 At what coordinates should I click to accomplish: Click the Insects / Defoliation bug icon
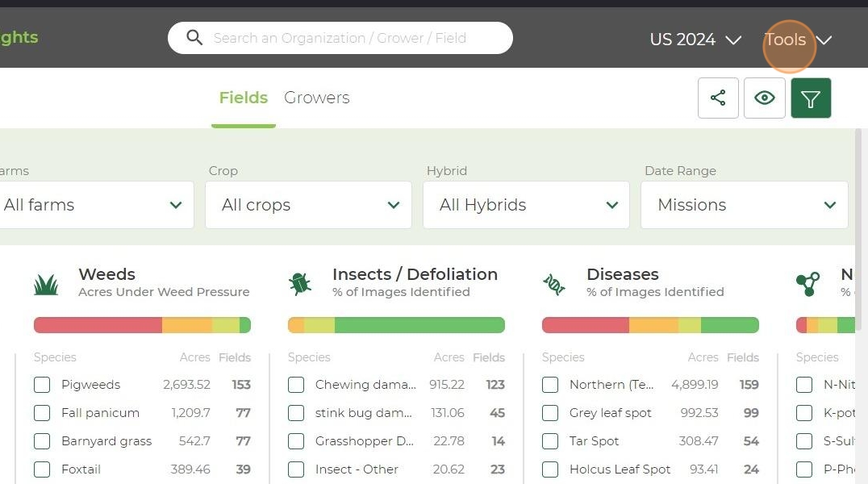pos(300,283)
